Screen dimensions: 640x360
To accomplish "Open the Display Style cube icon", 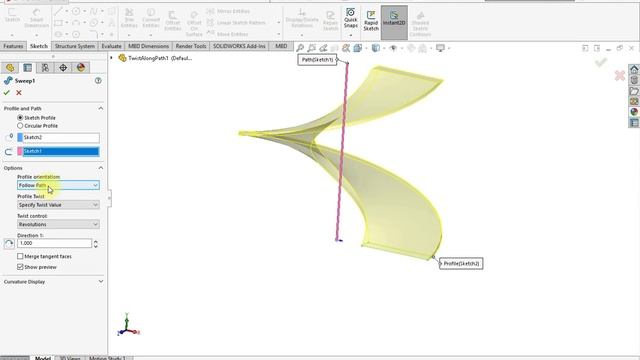I will click(x=376, y=49).
